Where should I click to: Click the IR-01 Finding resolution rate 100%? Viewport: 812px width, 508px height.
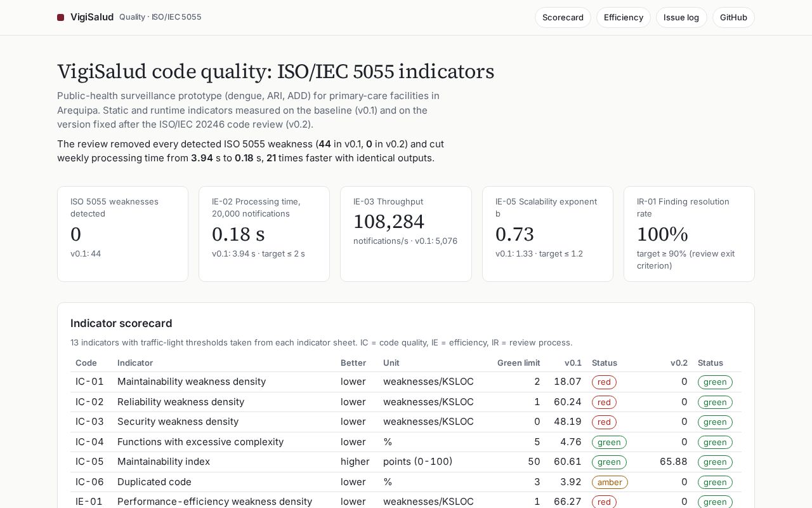(x=662, y=234)
